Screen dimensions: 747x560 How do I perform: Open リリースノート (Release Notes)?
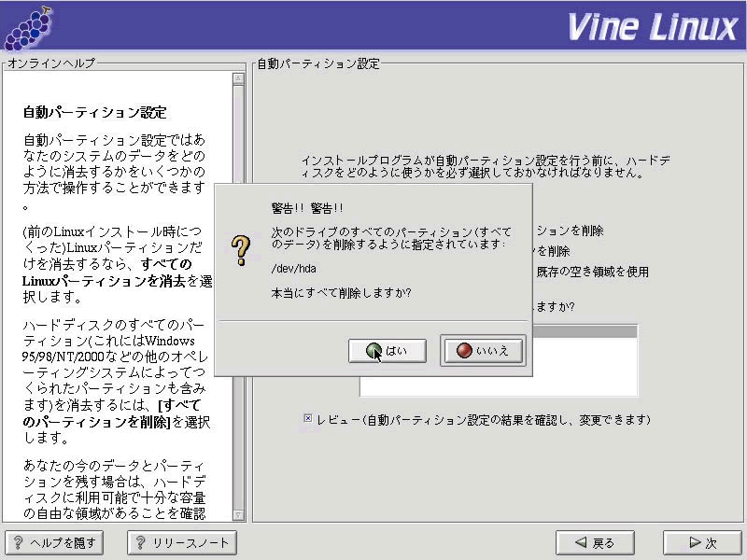point(182,542)
